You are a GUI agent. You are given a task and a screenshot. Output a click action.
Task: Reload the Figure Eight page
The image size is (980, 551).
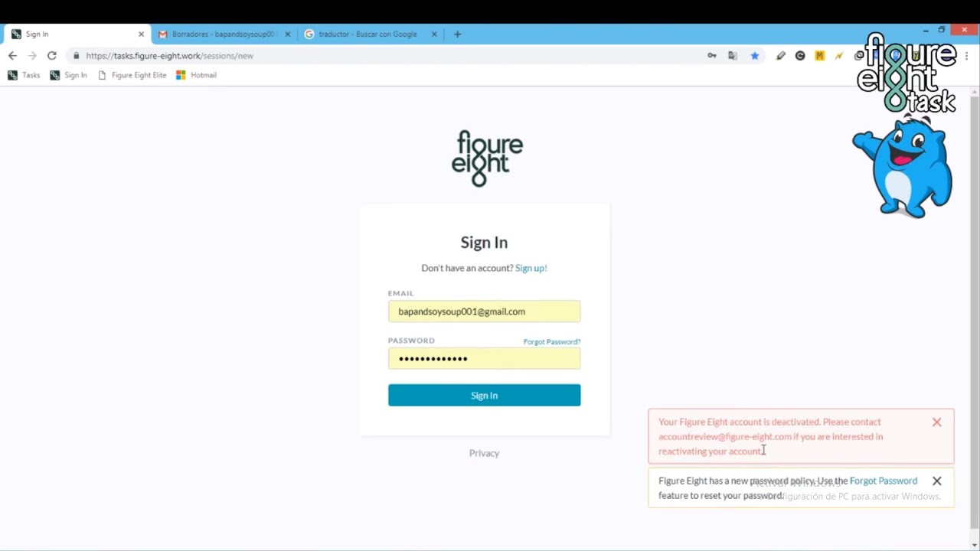coord(52,56)
